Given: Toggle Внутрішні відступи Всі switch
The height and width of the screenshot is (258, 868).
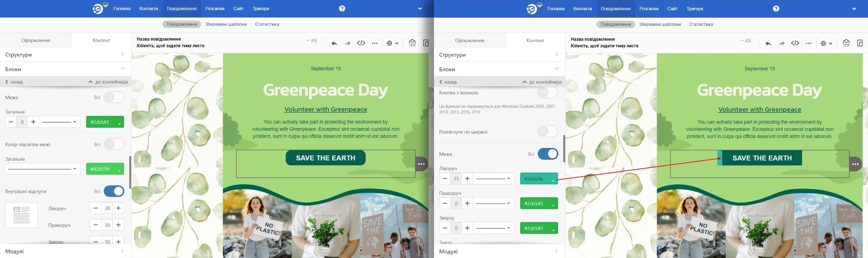Looking at the screenshot, I should tap(114, 191).
